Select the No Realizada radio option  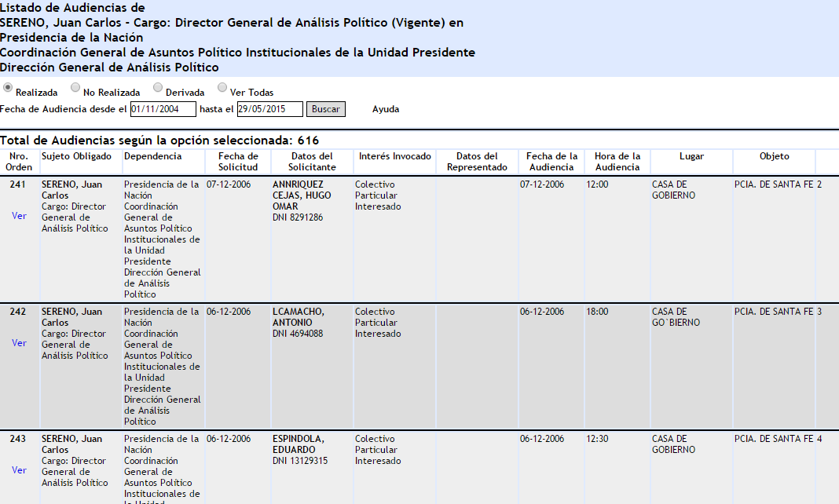(75, 88)
